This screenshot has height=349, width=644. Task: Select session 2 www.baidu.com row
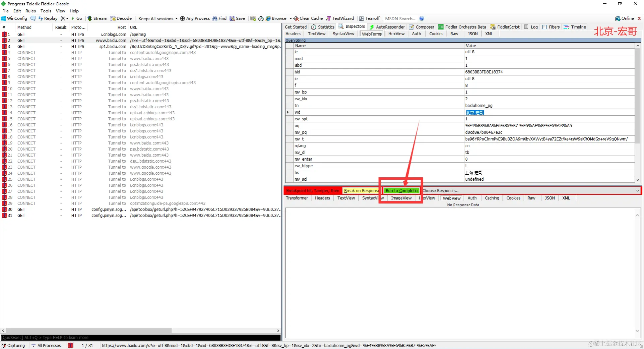pyautogui.click(x=141, y=40)
